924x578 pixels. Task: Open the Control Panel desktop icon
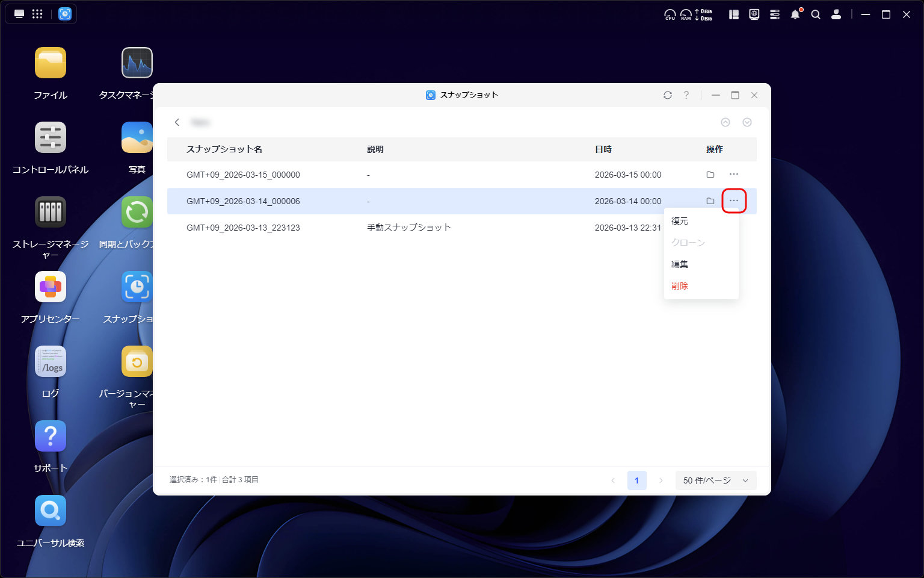tap(51, 138)
